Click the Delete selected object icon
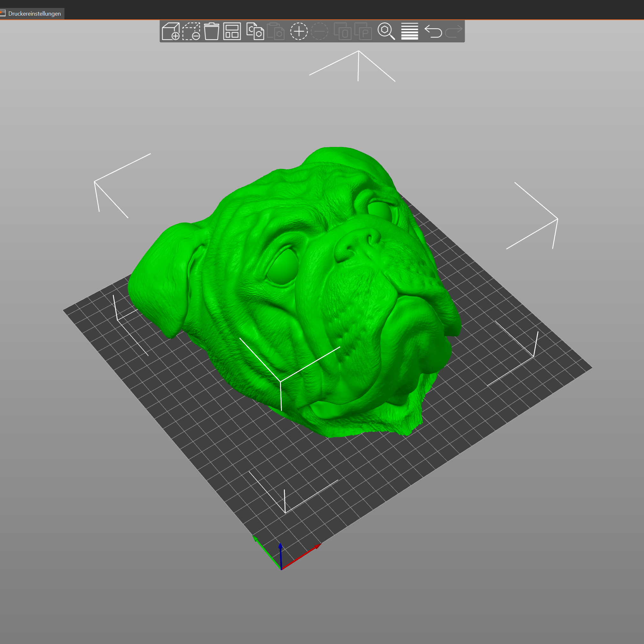The image size is (644, 644). point(191,31)
